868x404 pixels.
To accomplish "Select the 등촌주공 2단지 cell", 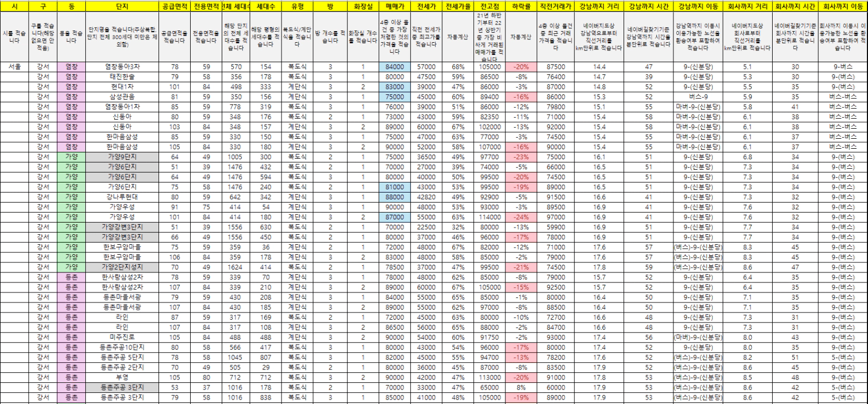I will coord(121,366).
